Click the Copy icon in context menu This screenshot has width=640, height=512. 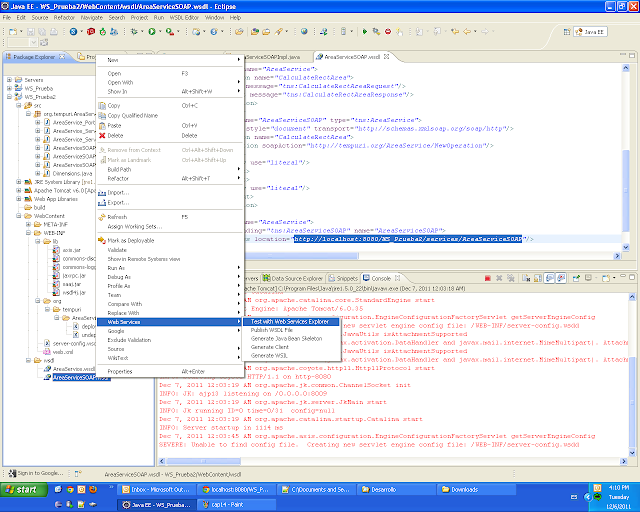pyautogui.click(x=102, y=106)
